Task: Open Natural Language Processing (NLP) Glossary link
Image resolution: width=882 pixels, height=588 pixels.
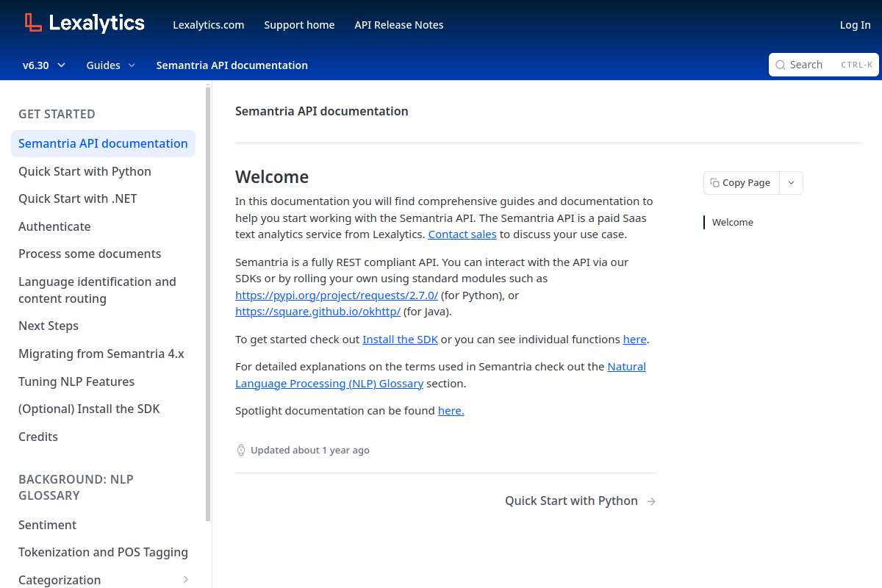Action: pyautogui.click(x=441, y=375)
